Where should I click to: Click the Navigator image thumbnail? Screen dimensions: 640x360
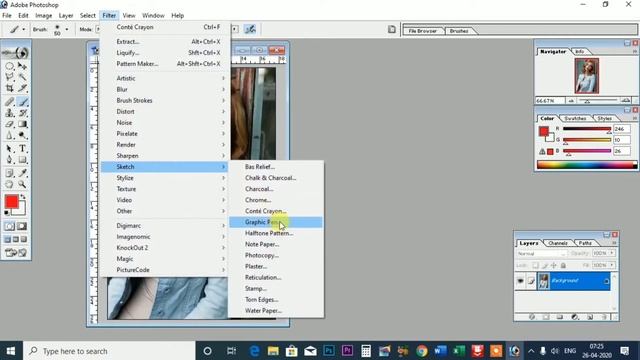pos(587,76)
